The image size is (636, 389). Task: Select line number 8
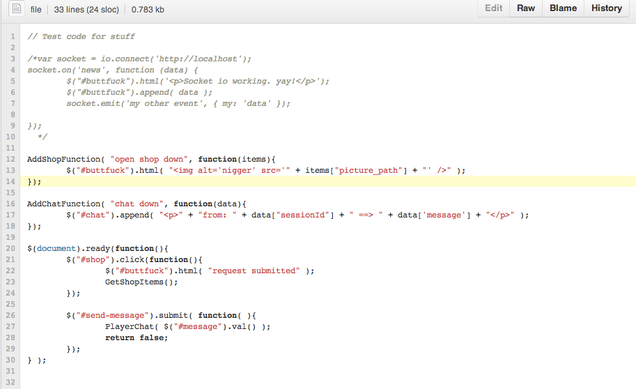coord(13,114)
